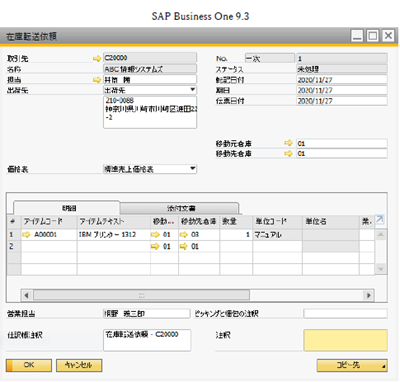Click the table's scroll right arrow
Image resolution: width=400 pixels, height=382 pixels.
pos(369,295)
